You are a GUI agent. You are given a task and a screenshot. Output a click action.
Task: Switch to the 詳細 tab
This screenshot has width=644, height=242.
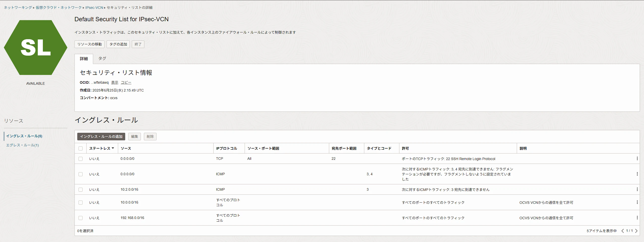pyautogui.click(x=84, y=59)
